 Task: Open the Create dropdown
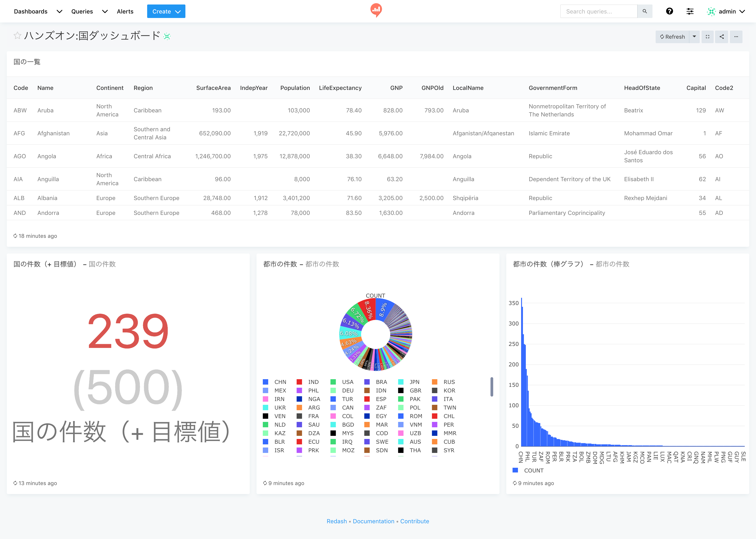click(x=166, y=11)
